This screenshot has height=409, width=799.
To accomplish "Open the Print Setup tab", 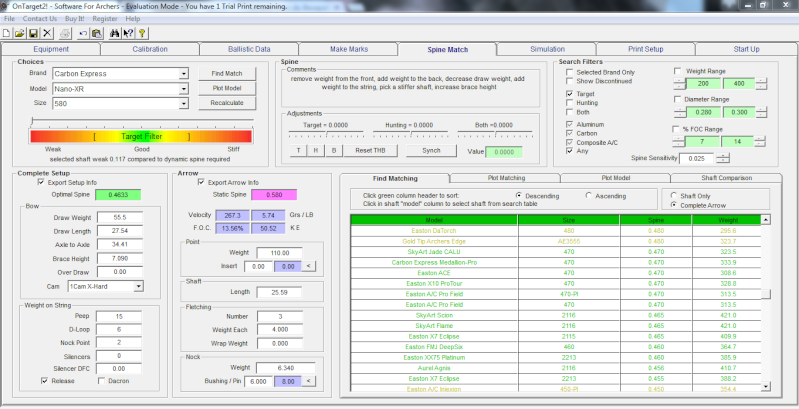I will pos(646,49).
